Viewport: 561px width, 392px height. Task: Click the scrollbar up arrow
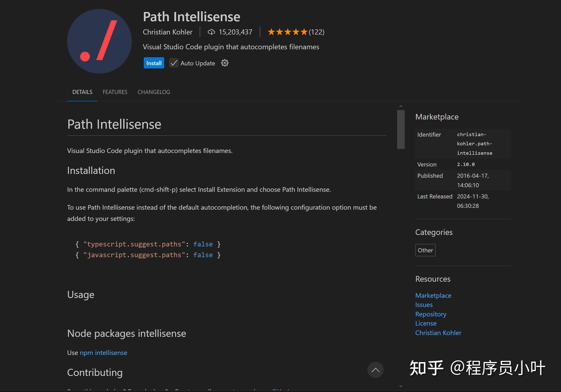pos(401,106)
